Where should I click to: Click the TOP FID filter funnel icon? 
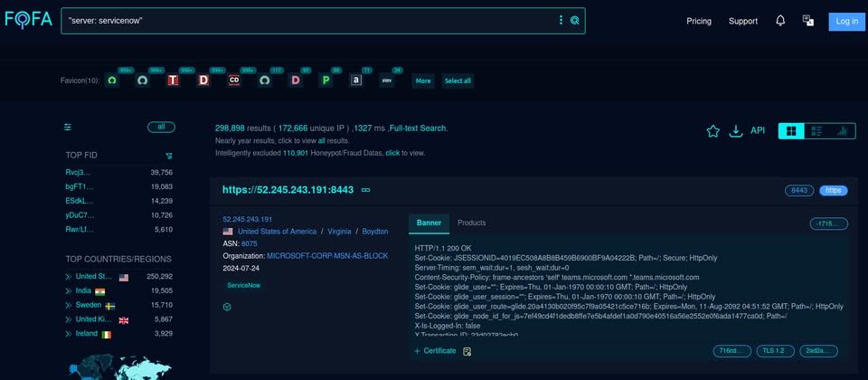click(169, 156)
